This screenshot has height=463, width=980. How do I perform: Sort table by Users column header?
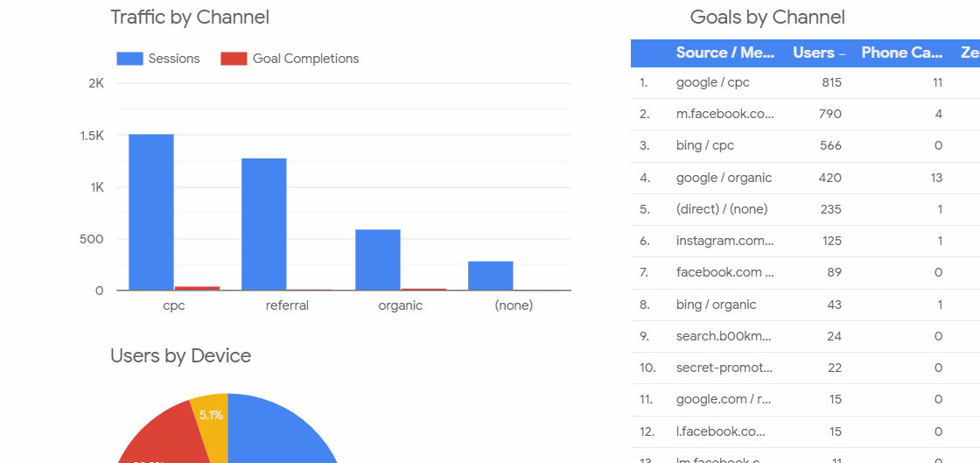(x=819, y=53)
